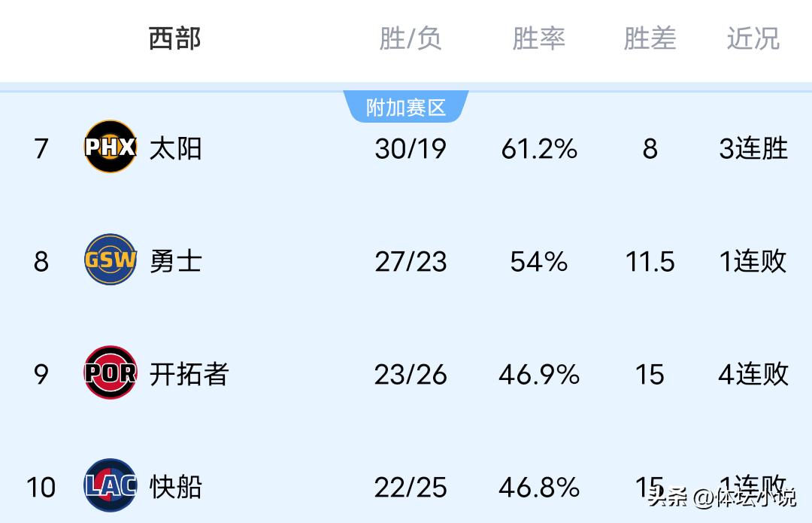Tap the Phoenix Suns PHX logo
The image size is (812, 523).
[110, 147]
